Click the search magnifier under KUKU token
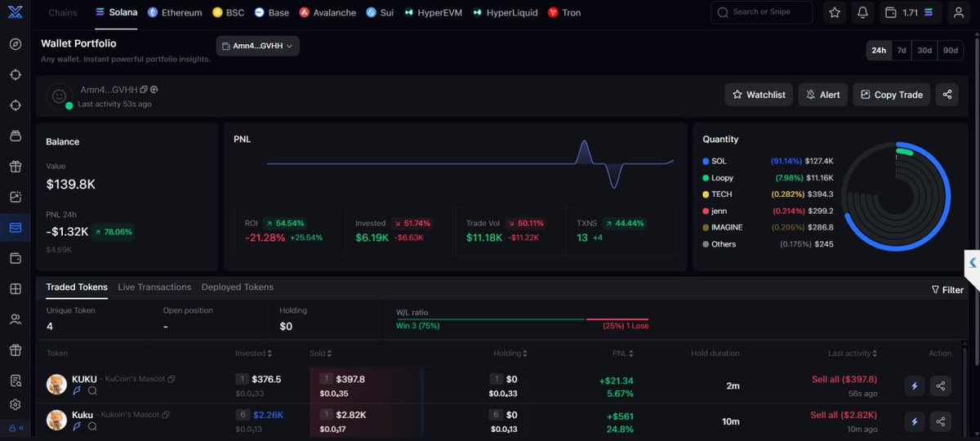980x441 pixels. tap(92, 391)
